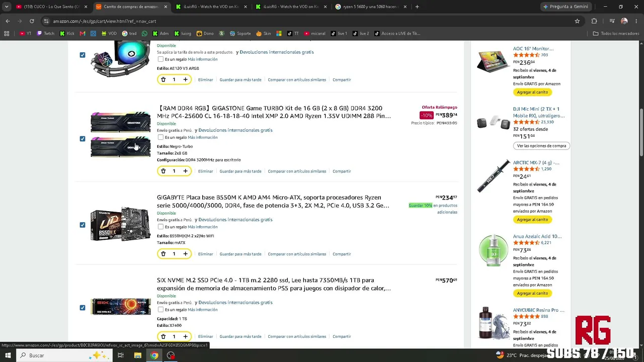The image size is (644, 362).
Task: Open the AOC 16" Monitor product thumbnail
Action: [x=493, y=61]
